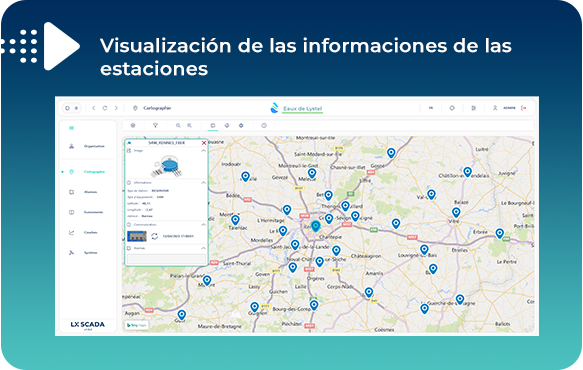Toggle the green sidebar menu icon
This screenshot has height=370, width=583.
pos(71,128)
